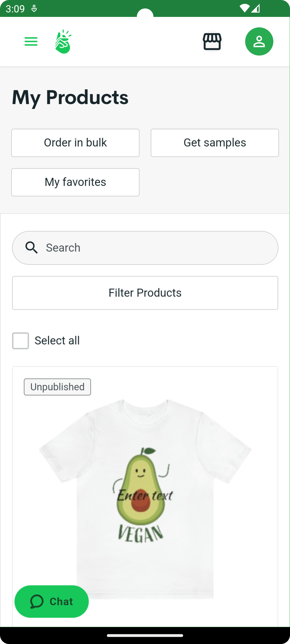Enable the Select all checkbox
Image resolution: width=290 pixels, height=644 pixels.
(x=20, y=341)
